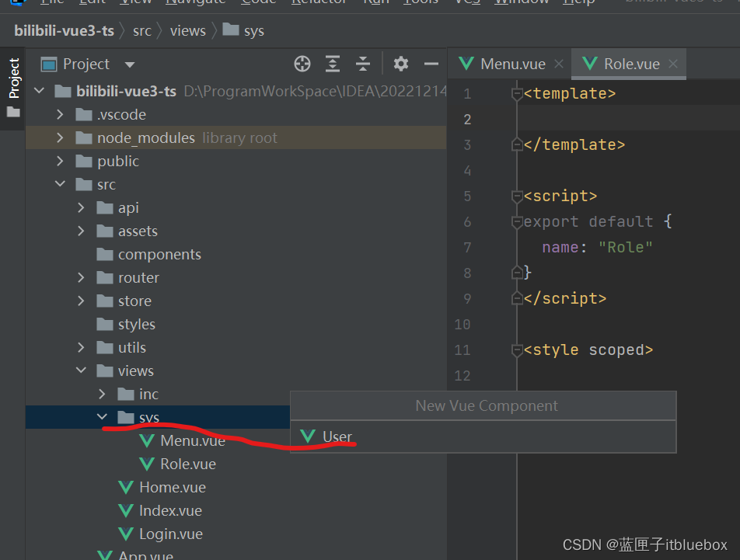Click Vue icon next to Index.vue
The width and height of the screenshot is (740, 560).
coord(126,510)
